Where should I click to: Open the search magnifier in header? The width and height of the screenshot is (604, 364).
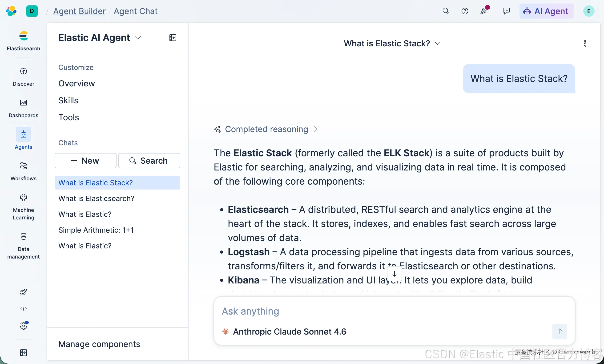(446, 11)
